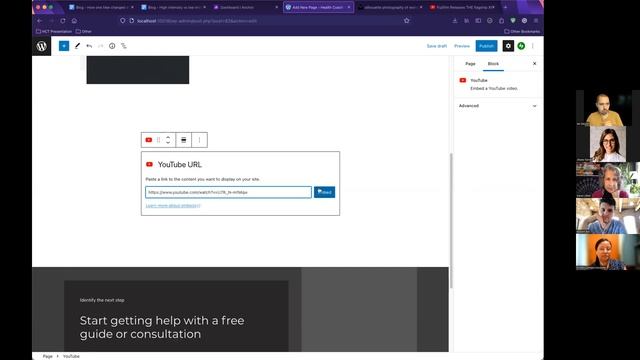The width and height of the screenshot is (640, 360).
Task: Undo the last change
Action: pos(89,46)
